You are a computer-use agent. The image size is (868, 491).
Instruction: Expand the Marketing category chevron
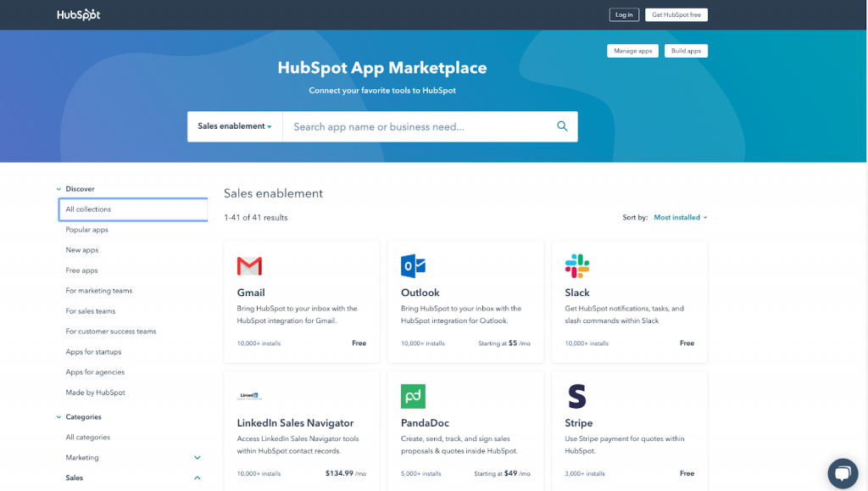(197, 458)
